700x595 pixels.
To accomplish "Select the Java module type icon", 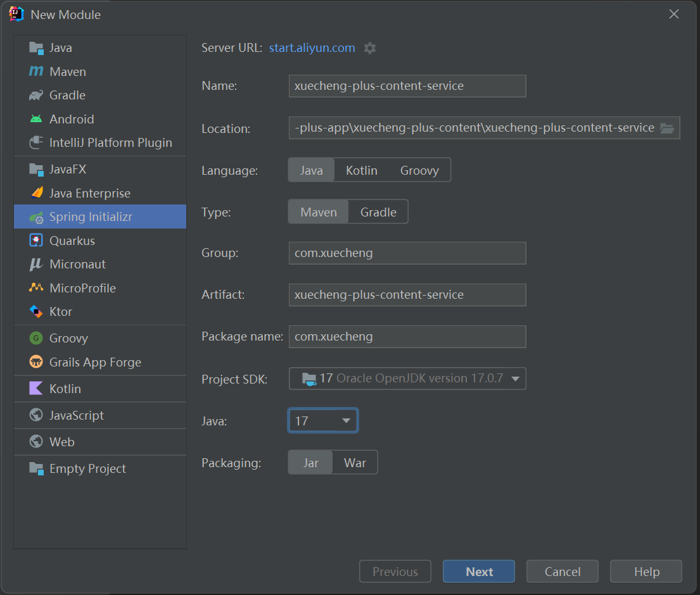I will point(36,47).
